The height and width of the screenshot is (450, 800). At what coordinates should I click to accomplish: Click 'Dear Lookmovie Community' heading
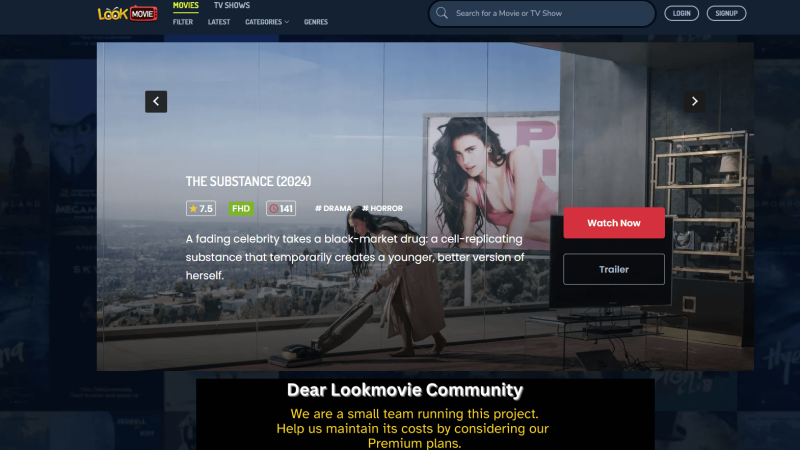pyautogui.click(x=405, y=390)
